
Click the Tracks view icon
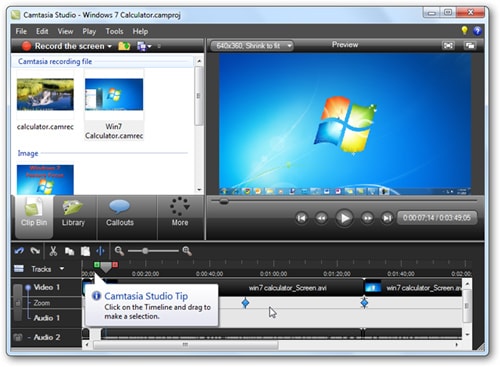19,269
